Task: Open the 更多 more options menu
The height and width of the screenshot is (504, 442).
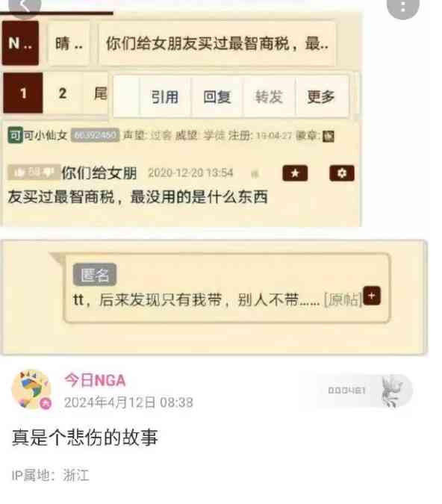Action: (x=322, y=97)
